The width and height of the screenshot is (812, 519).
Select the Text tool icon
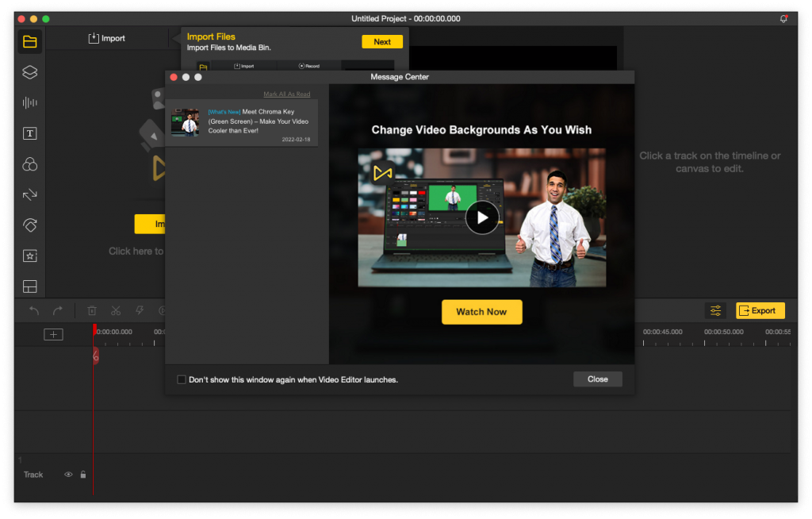[x=29, y=134]
